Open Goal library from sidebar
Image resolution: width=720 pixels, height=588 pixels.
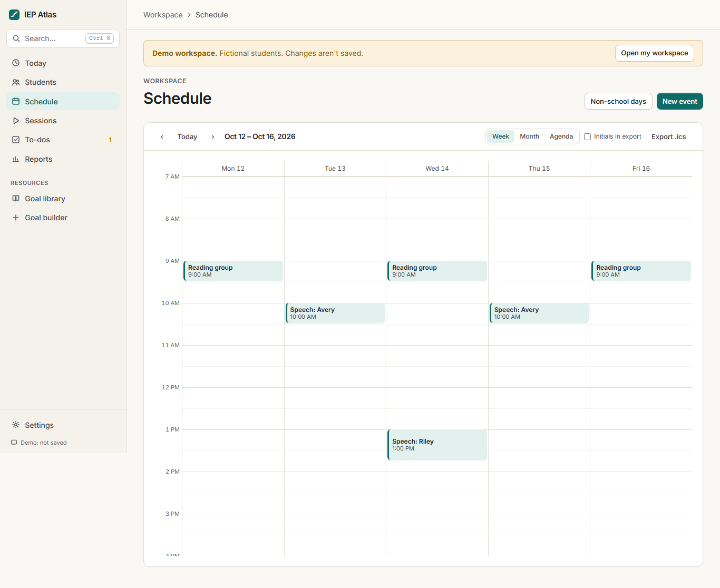pos(63,199)
